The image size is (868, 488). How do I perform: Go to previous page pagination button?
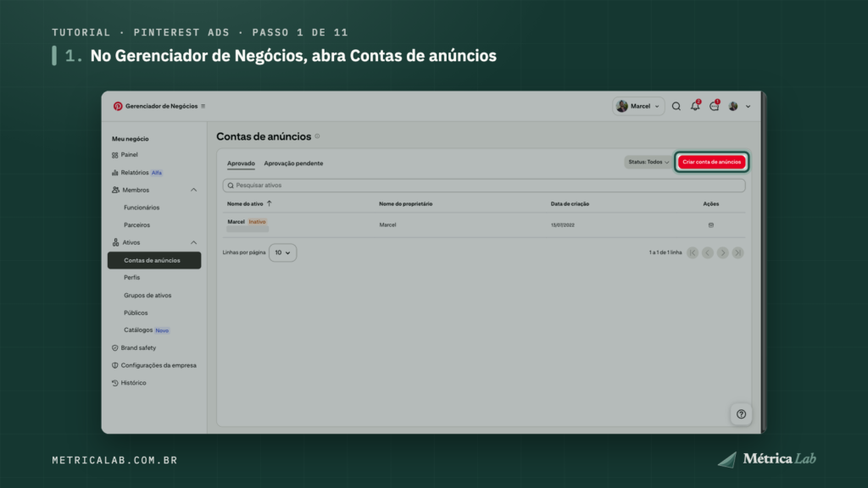(x=708, y=252)
